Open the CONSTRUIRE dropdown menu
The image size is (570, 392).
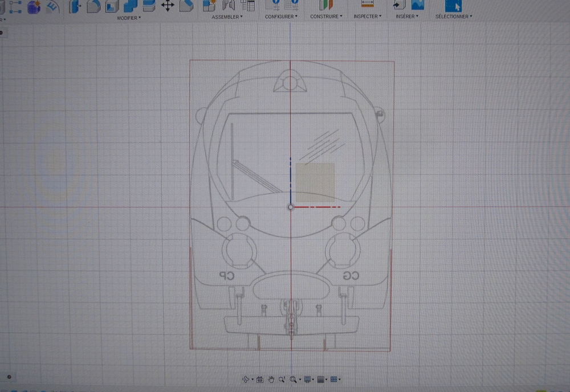(x=326, y=17)
